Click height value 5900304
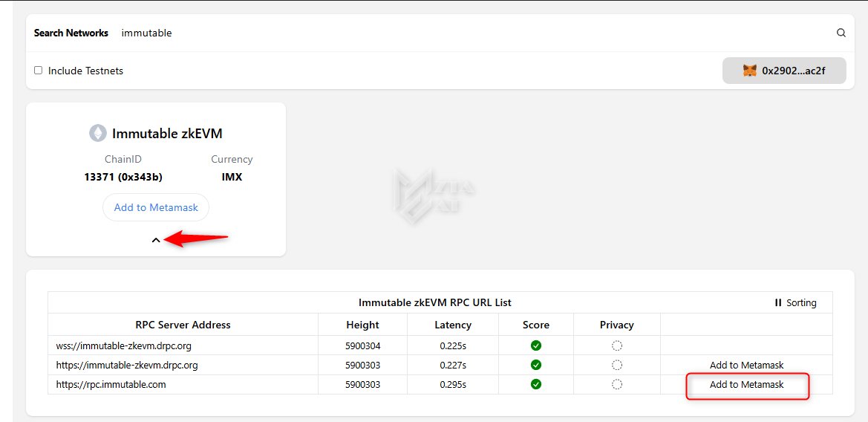This screenshot has width=868, height=422. tap(362, 346)
